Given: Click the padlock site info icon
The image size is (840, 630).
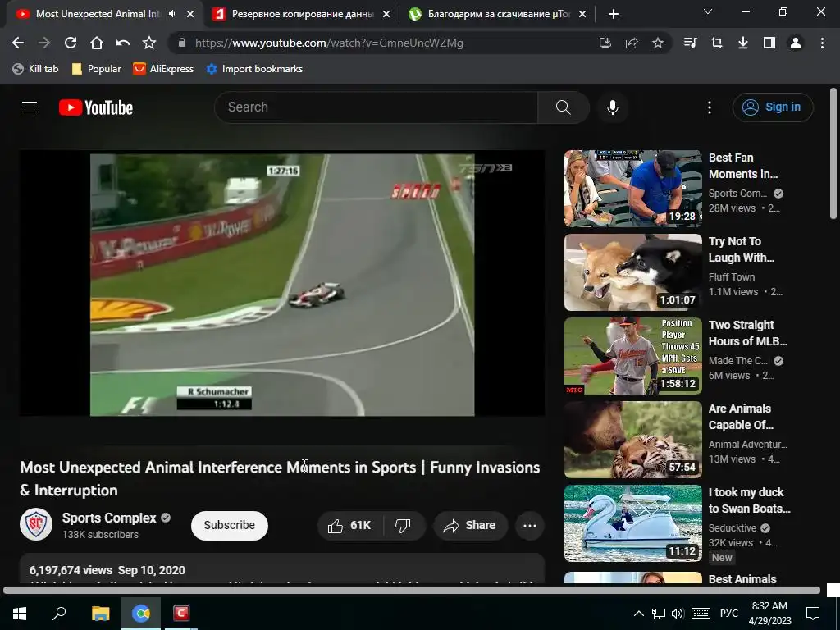Looking at the screenshot, I should click(182, 43).
